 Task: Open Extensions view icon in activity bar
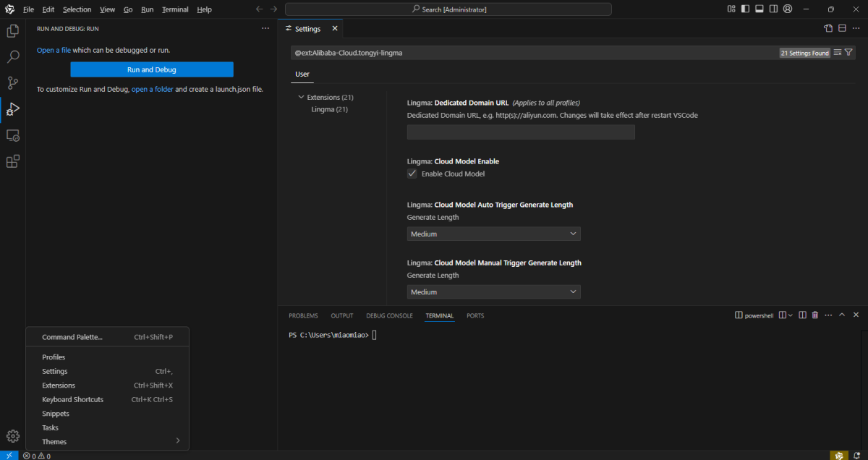[x=12, y=161]
